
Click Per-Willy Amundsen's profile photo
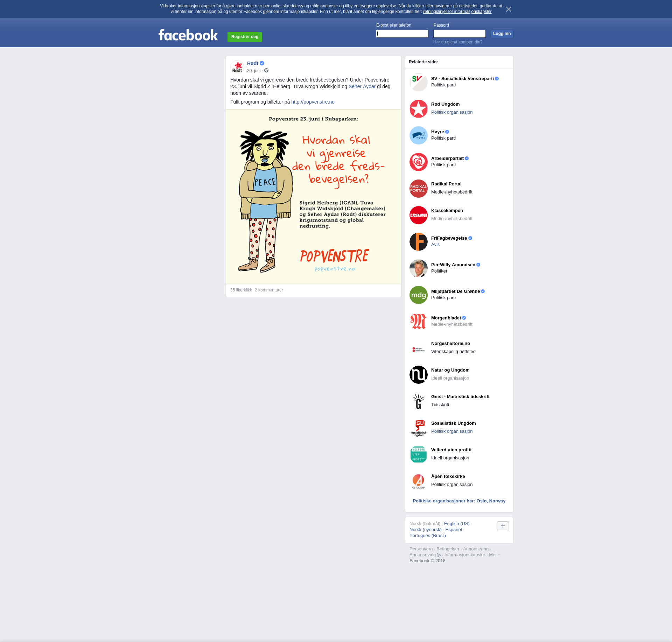(x=419, y=268)
